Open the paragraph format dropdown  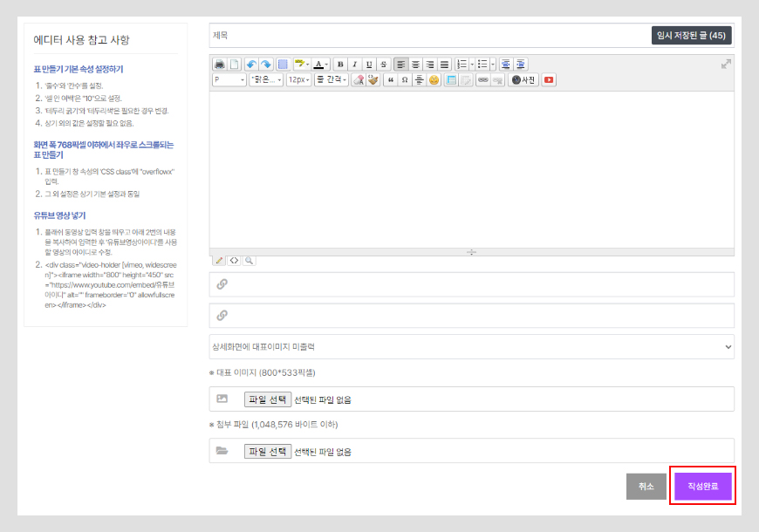click(229, 80)
